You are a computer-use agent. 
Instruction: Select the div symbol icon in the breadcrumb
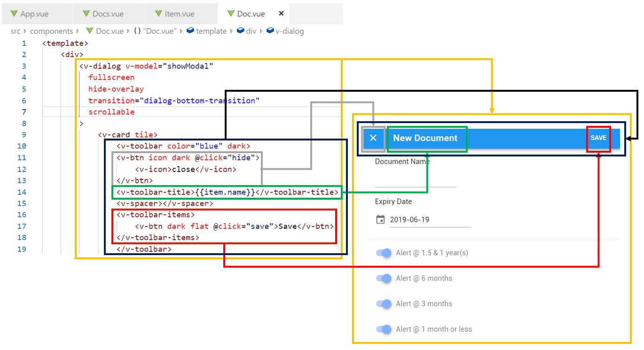click(240, 31)
